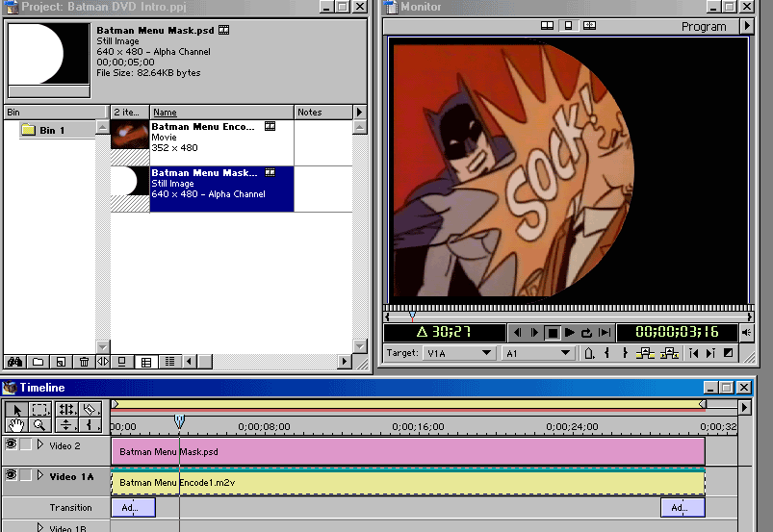Play the program in Monitor
773x532 pixels.
tap(570, 333)
